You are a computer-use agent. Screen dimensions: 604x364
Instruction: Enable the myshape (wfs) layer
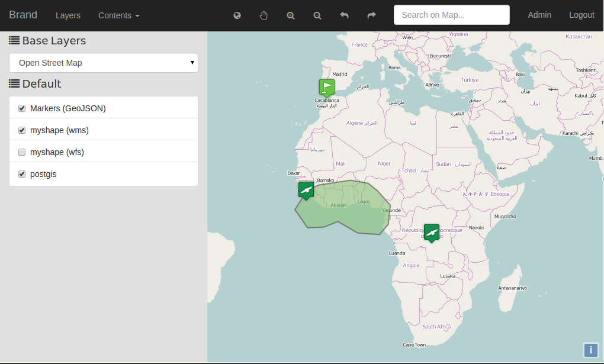click(x=22, y=152)
